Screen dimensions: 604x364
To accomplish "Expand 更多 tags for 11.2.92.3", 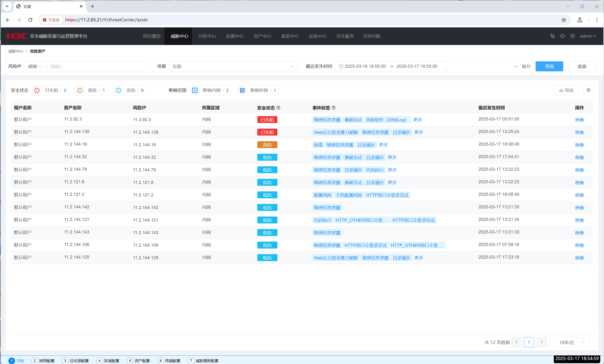I will click(x=417, y=120).
